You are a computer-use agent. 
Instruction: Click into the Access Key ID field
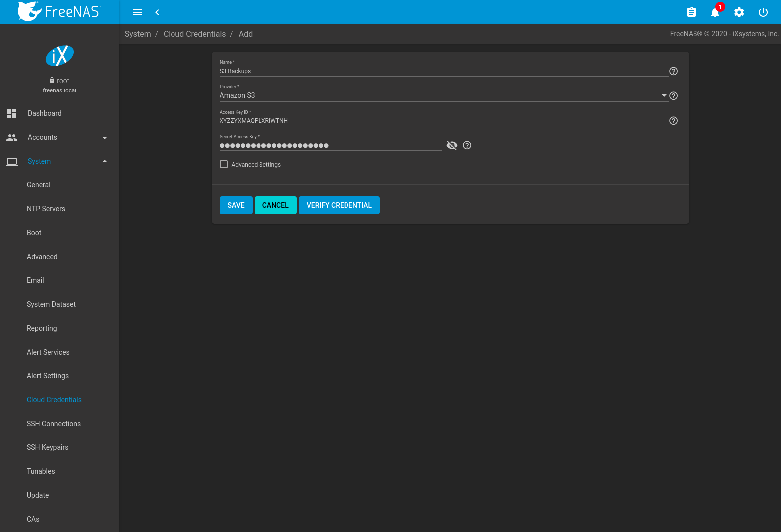[442, 121]
